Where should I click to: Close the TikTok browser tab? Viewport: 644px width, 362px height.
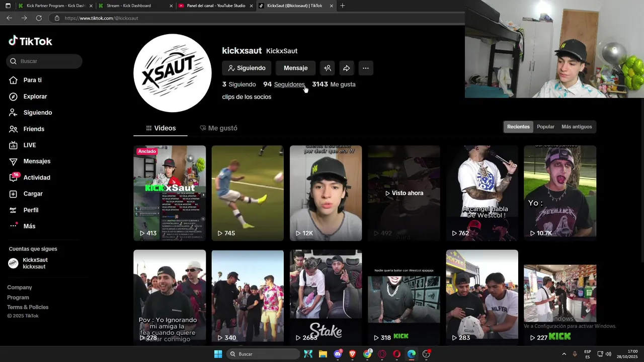tap(332, 6)
